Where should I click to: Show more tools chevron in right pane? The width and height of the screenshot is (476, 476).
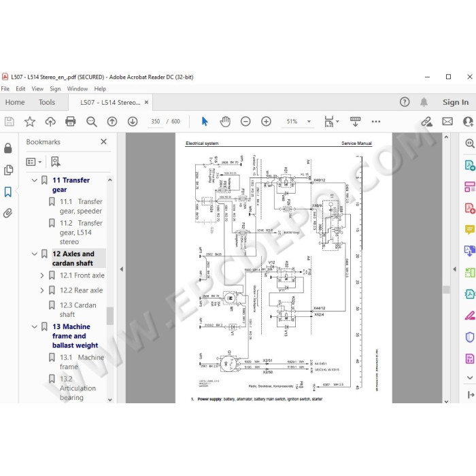click(x=470, y=378)
